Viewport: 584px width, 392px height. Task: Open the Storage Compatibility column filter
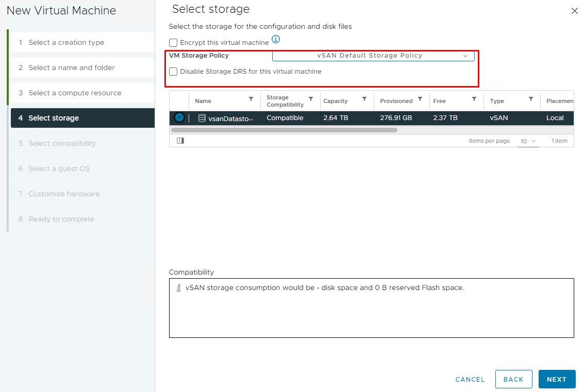pos(310,98)
